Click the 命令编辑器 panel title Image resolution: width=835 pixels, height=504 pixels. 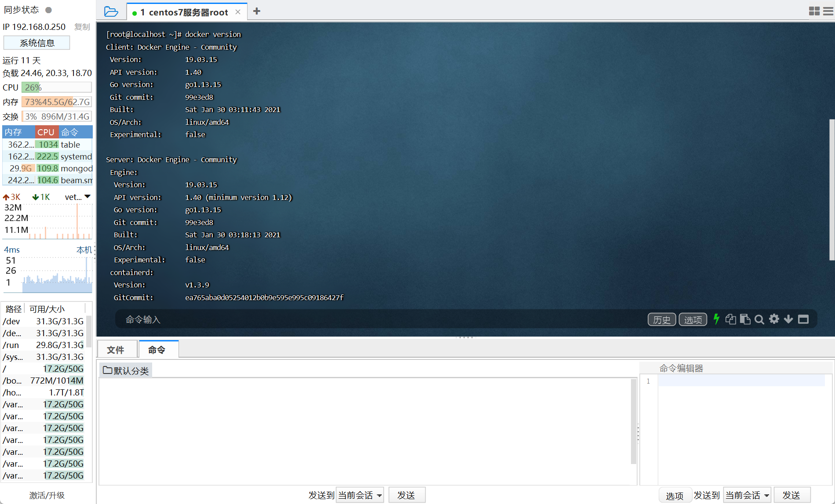click(x=681, y=368)
